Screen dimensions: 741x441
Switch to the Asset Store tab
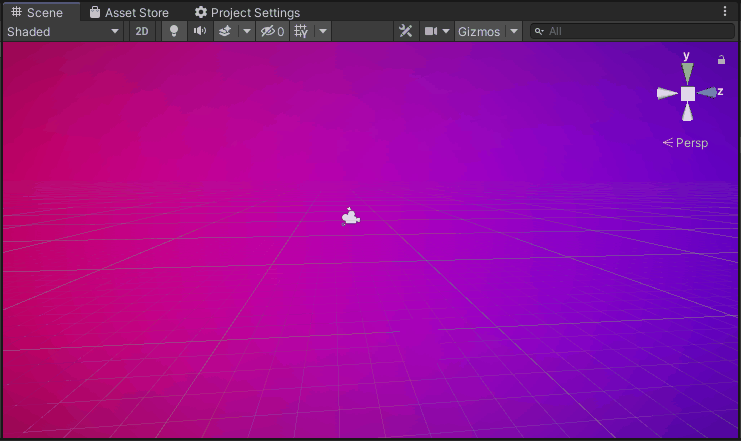(128, 13)
